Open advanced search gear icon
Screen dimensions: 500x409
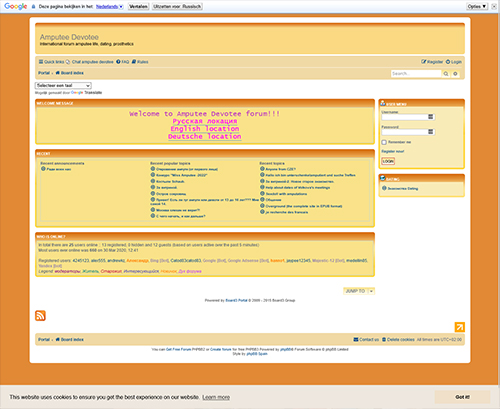(x=455, y=74)
